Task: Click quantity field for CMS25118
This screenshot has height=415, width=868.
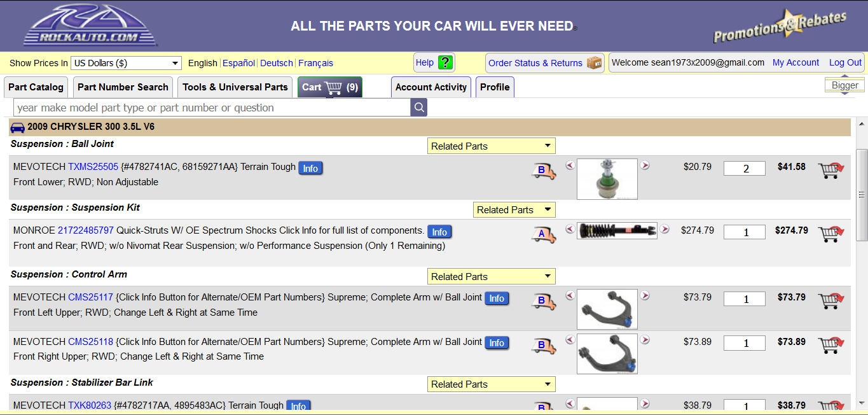Action: 745,343
